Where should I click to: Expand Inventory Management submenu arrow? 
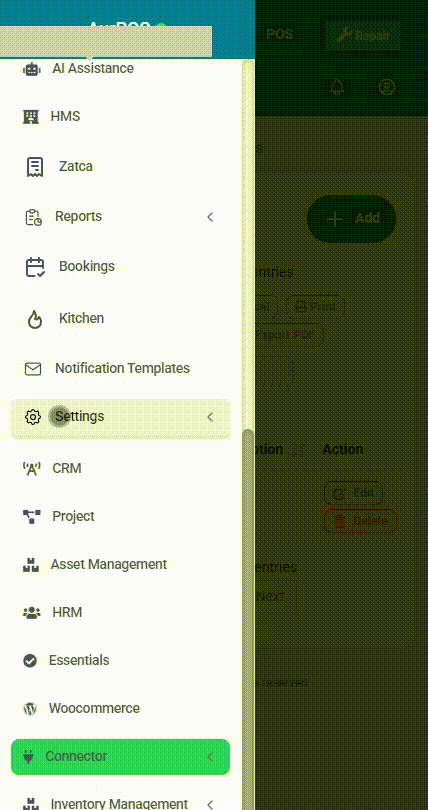210,804
